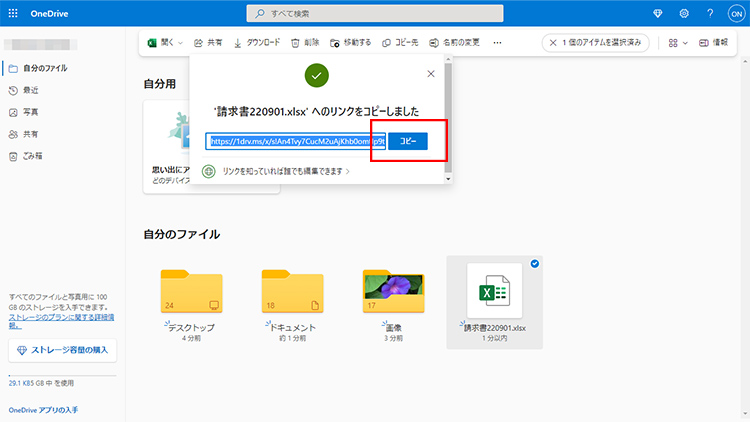Go to ごみ箱 (recycle bin) in sidebar

(30, 156)
